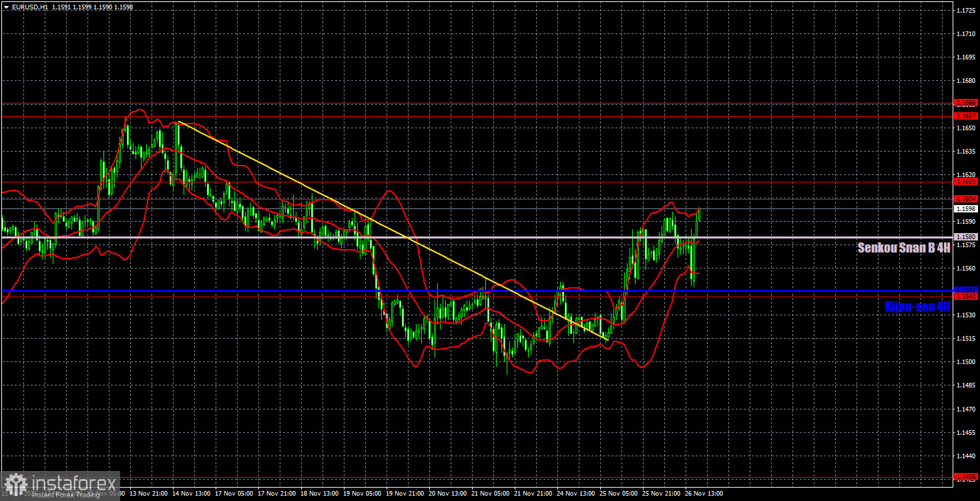This screenshot has height=501, width=980.
Task: Click the red 1.1542 level price tag
Action: click(966, 296)
